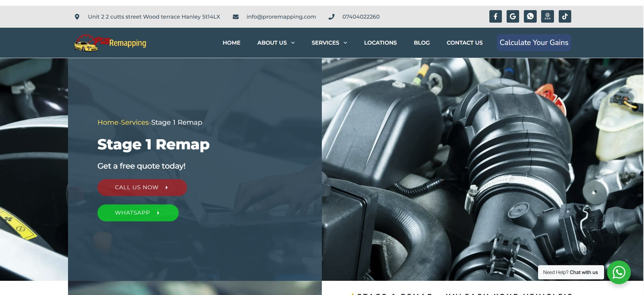Click the phone handset icon
644x295 pixels.
331,17
